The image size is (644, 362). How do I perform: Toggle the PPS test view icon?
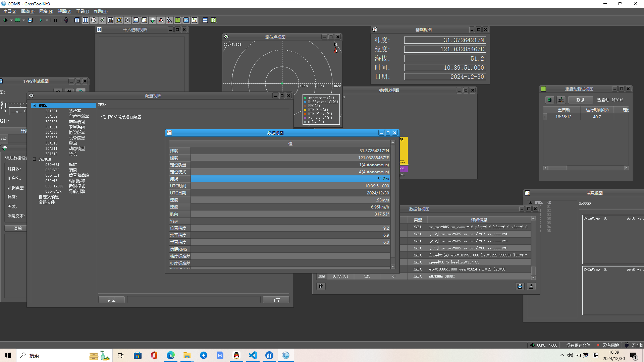(186, 20)
